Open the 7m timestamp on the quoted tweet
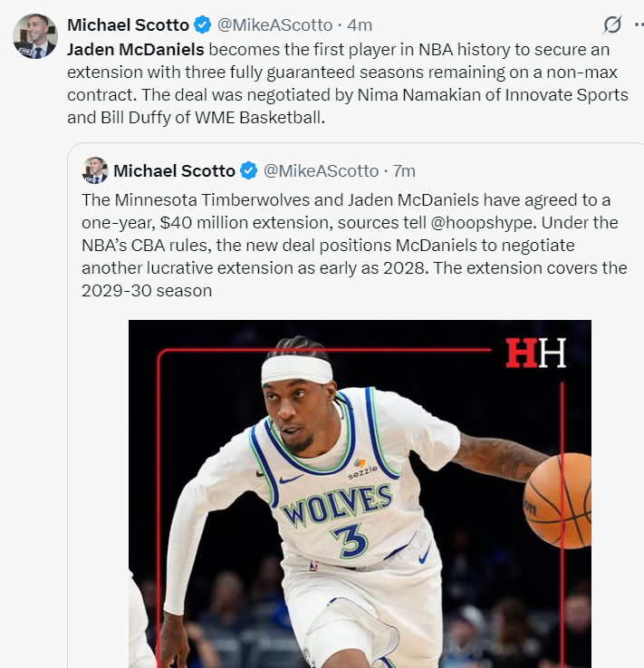 404,170
